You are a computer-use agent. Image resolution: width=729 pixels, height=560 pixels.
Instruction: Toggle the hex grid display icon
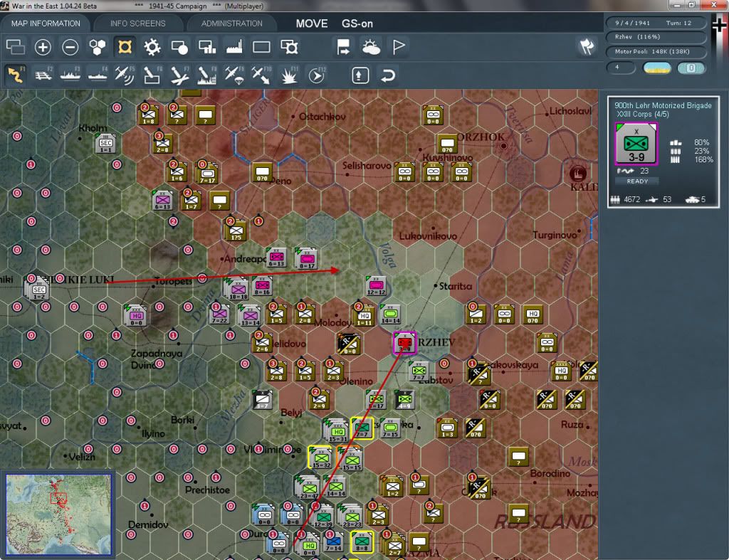pyautogui.click(x=98, y=47)
